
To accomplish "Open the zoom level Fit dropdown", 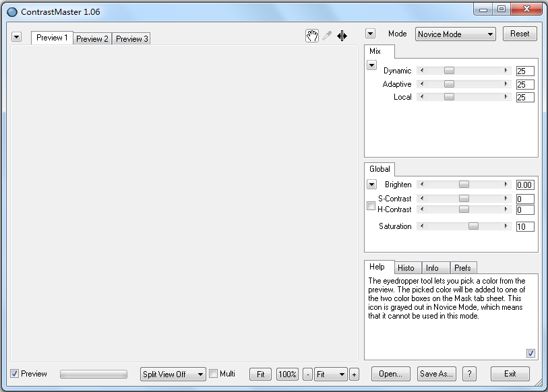I will coord(330,374).
